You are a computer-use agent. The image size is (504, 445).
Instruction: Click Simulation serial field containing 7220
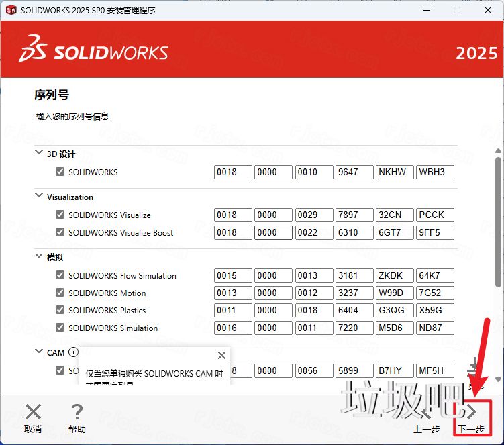(x=354, y=328)
